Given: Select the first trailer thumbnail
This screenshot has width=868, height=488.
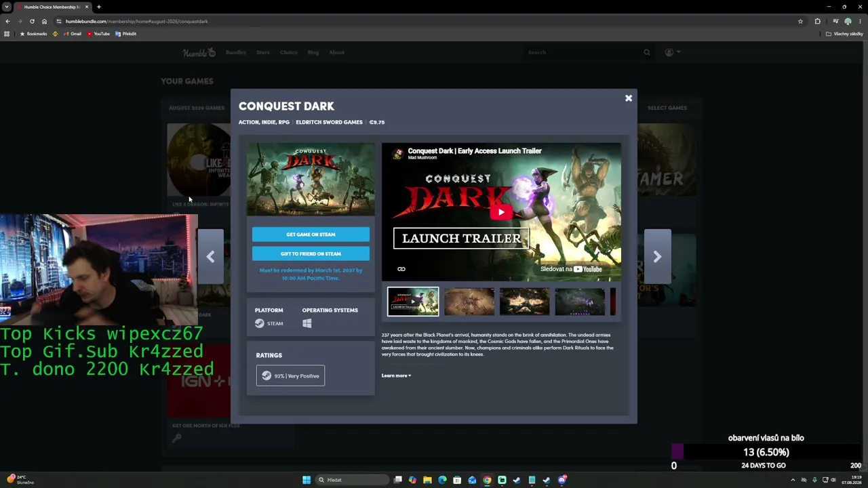Looking at the screenshot, I should coord(413,302).
